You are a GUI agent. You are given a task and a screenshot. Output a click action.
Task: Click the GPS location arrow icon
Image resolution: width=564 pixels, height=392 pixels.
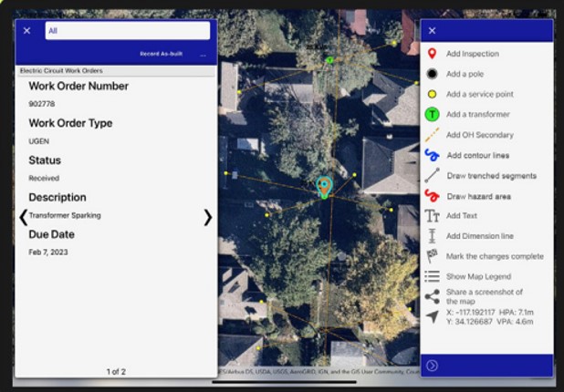click(433, 316)
